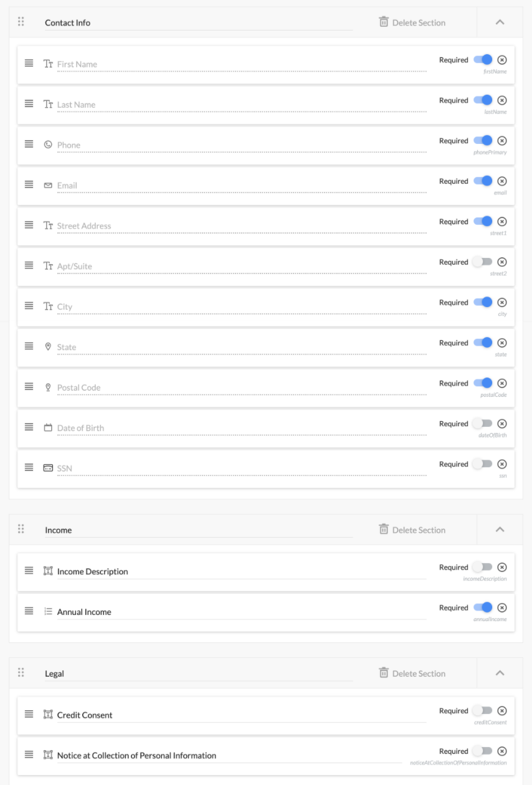Image resolution: width=532 pixels, height=785 pixels.
Task: Click the 'postalCode' field key text
Action: coord(493,395)
